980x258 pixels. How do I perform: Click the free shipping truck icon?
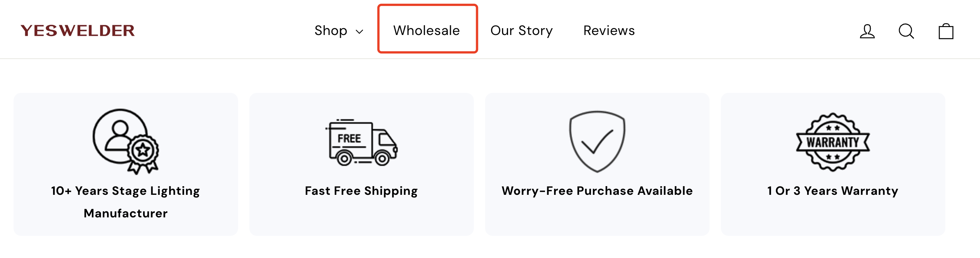362,143
